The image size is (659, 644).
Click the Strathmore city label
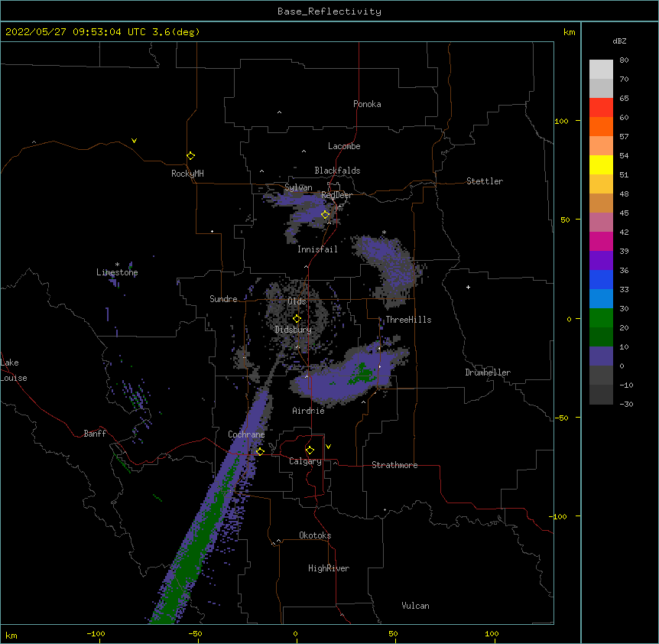pos(394,465)
